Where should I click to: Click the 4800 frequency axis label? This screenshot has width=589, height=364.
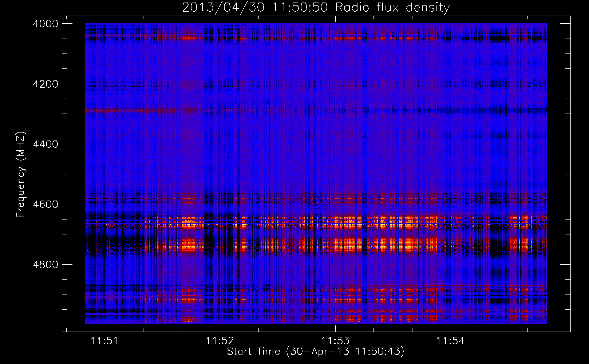46,264
